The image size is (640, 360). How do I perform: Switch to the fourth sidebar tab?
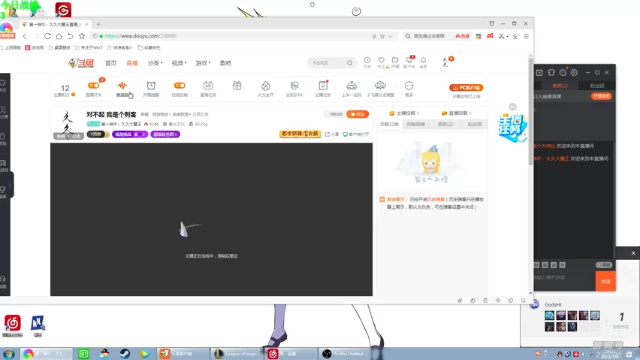click(474, 124)
